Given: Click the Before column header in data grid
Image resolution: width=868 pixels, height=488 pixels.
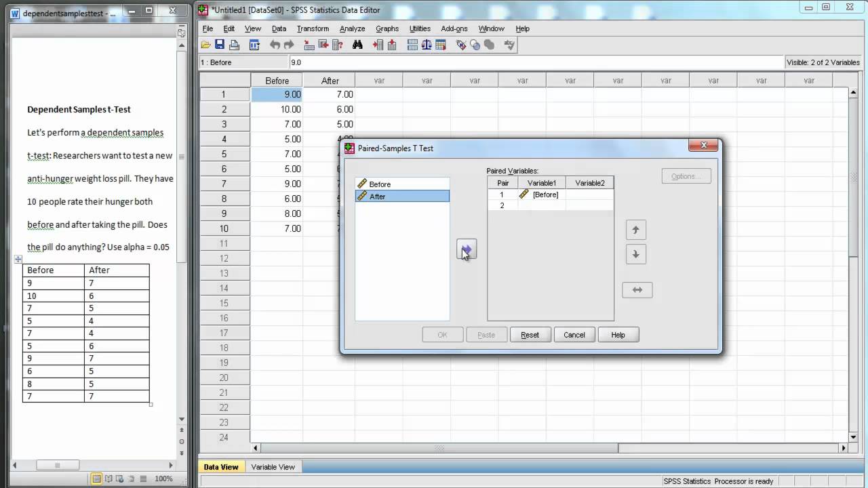Looking at the screenshot, I should 277,81.
